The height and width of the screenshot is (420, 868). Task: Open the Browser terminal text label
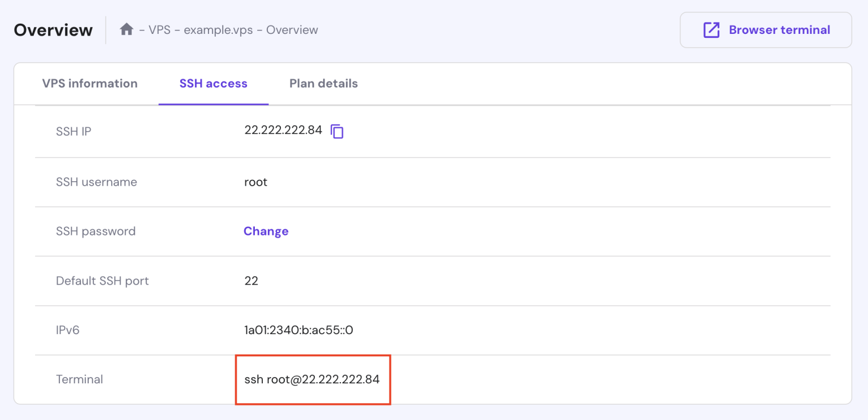pos(779,30)
